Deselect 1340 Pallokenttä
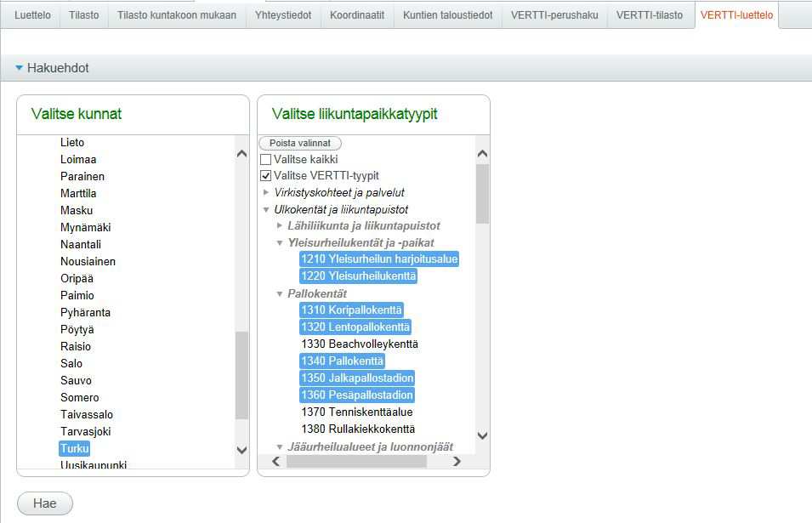The width and height of the screenshot is (812, 523). (x=342, y=361)
